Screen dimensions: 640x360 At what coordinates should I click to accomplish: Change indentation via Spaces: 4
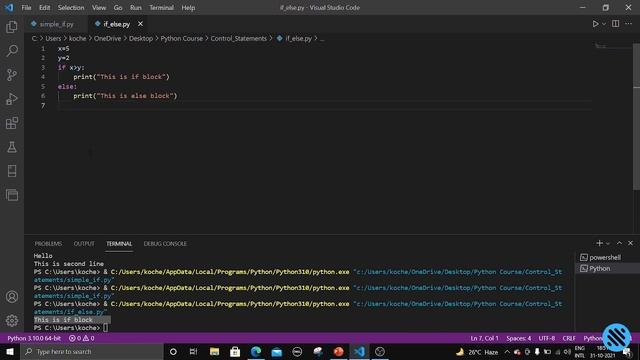point(519,338)
